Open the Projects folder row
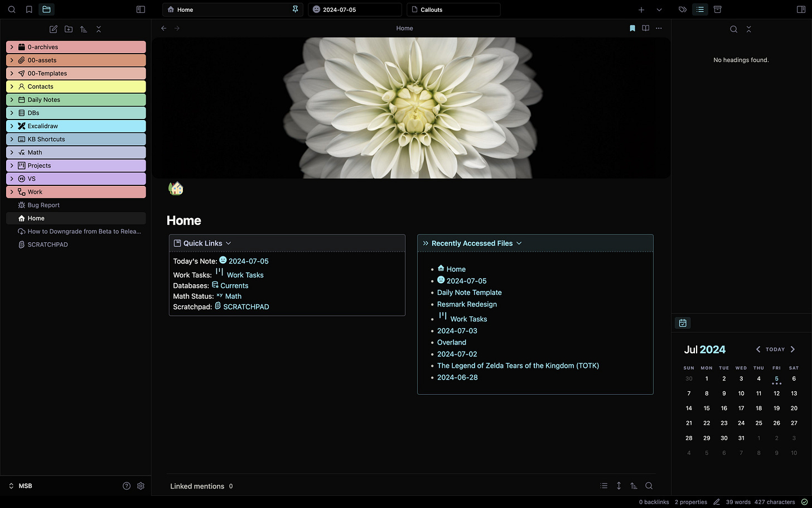This screenshot has height=508, width=812. (x=76, y=165)
